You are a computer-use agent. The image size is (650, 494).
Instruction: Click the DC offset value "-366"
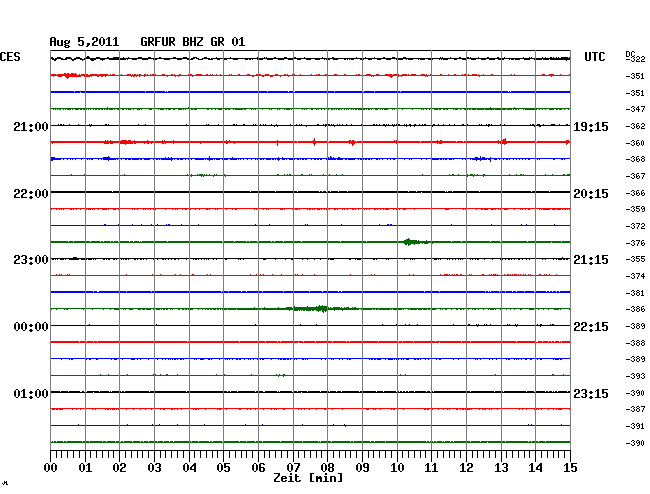tap(635, 193)
